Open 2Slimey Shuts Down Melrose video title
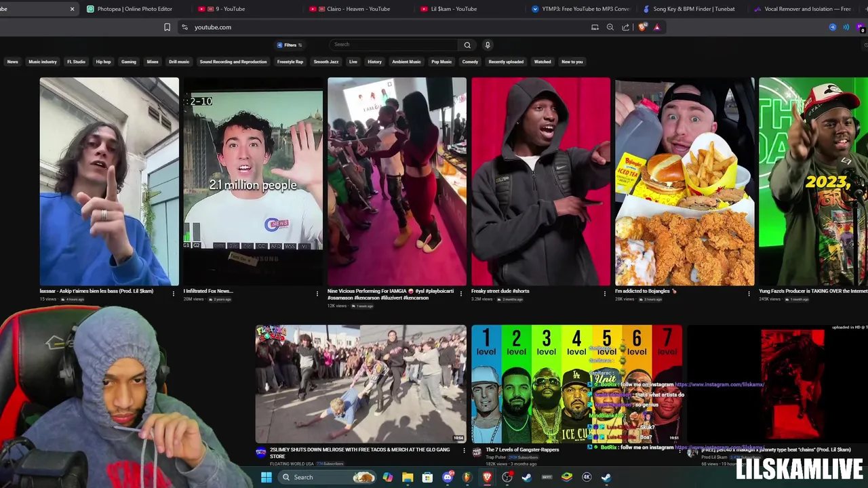868x488 pixels. click(x=359, y=453)
